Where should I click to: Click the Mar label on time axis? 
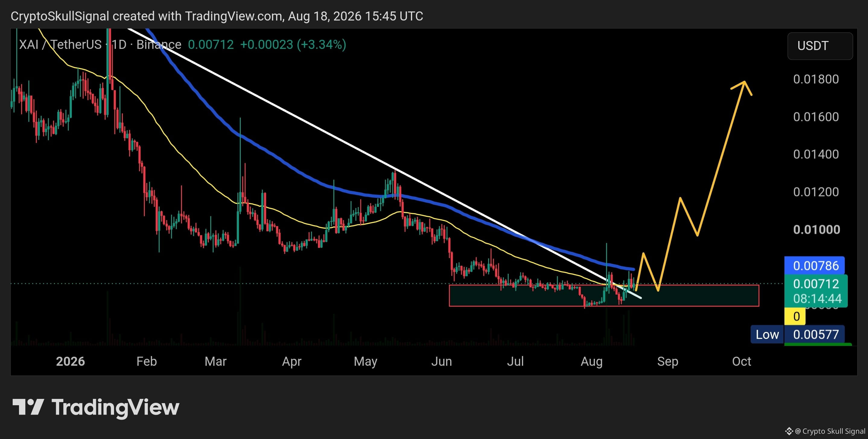click(x=216, y=361)
